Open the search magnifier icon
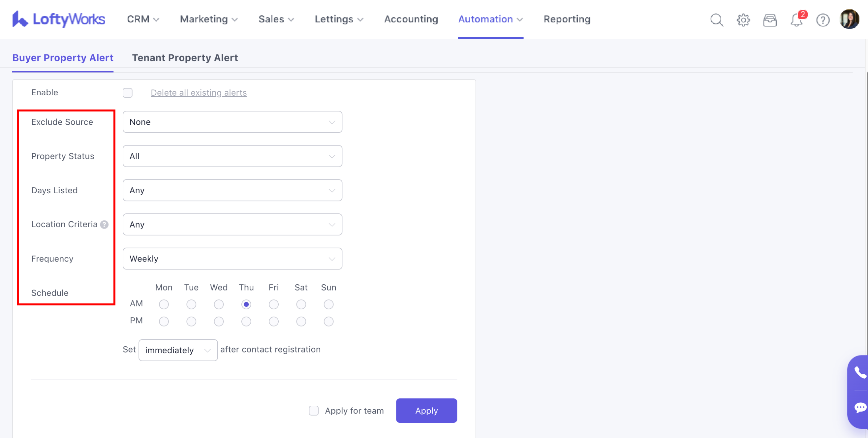Viewport: 868px width, 438px height. coord(716,19)
